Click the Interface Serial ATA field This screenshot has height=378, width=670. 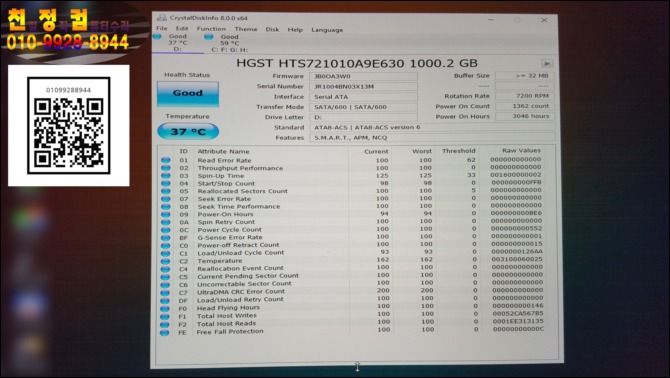click(363, 97)
